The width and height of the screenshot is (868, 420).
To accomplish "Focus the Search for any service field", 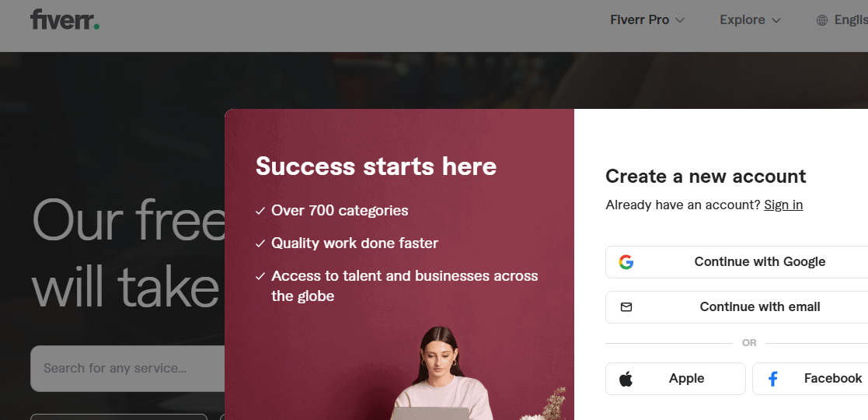I will [124, 369].
